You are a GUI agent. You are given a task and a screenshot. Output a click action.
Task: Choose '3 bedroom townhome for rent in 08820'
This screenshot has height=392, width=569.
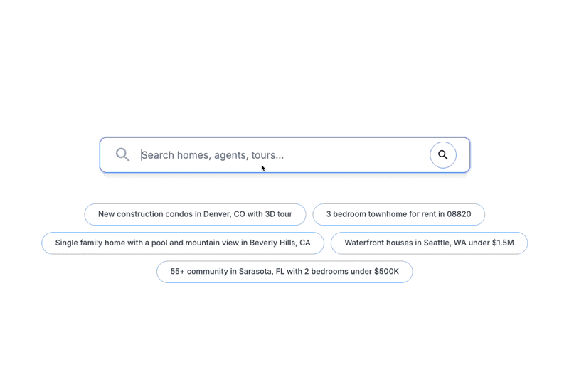(x=398, y=214)
